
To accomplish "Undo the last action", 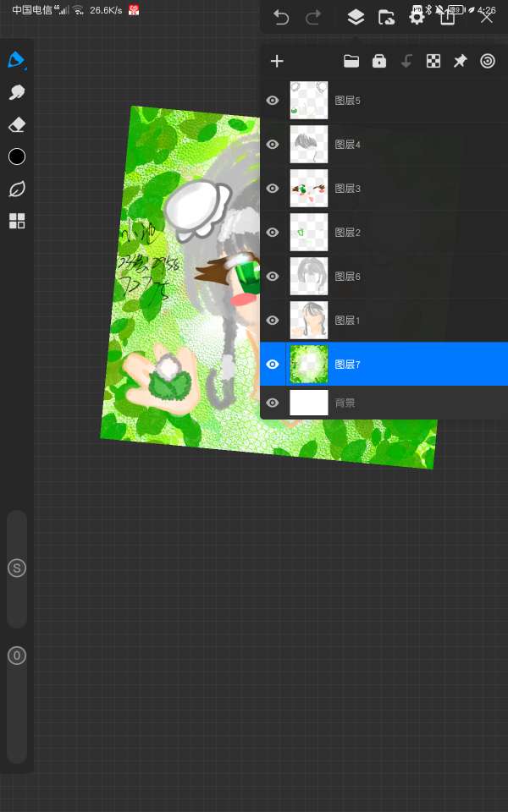I will tap(281, 18).
